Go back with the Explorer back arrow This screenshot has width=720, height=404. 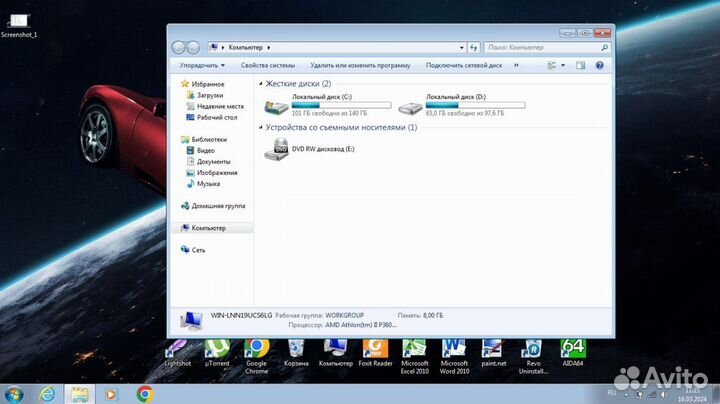click(178, 47)
